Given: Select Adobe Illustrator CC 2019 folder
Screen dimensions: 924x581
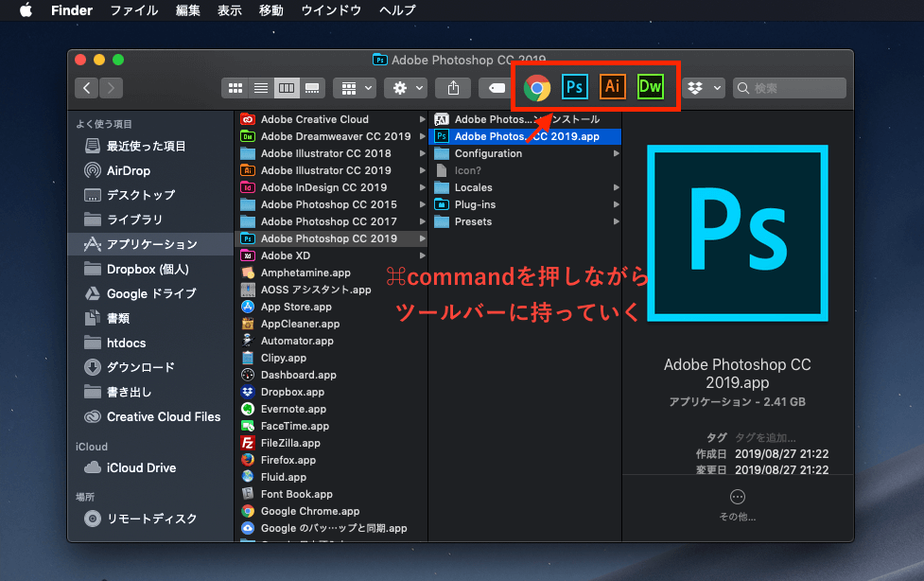Looking at the screenshot, I should (332, 170).
